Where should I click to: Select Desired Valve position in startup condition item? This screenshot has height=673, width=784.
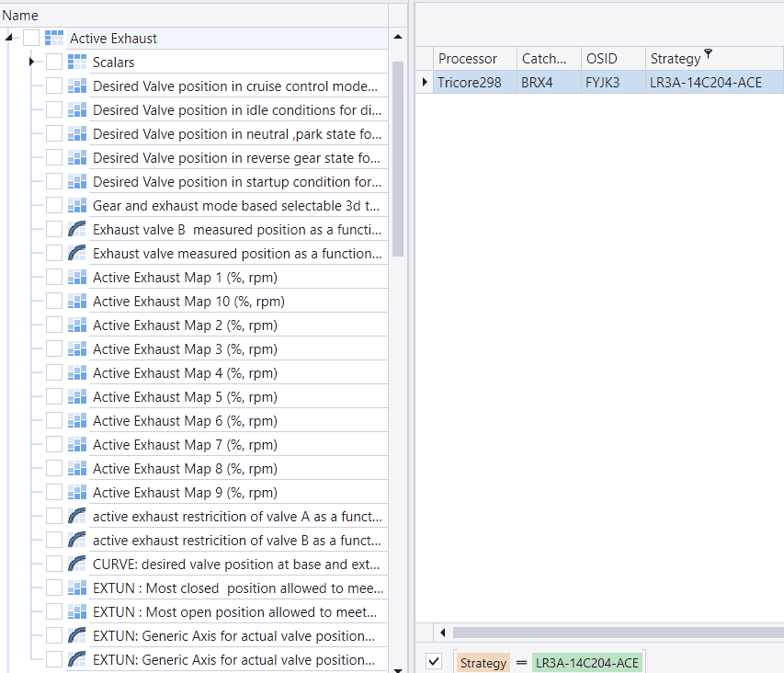pyautogui.click(x=237, y=181)
